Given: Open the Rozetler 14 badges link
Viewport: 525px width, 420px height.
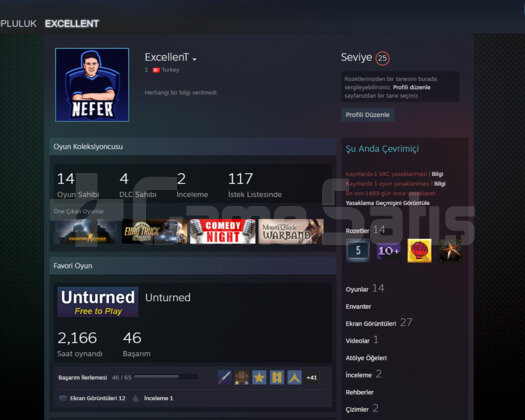Looking at the screenshot, I should (x=365, y=230).
